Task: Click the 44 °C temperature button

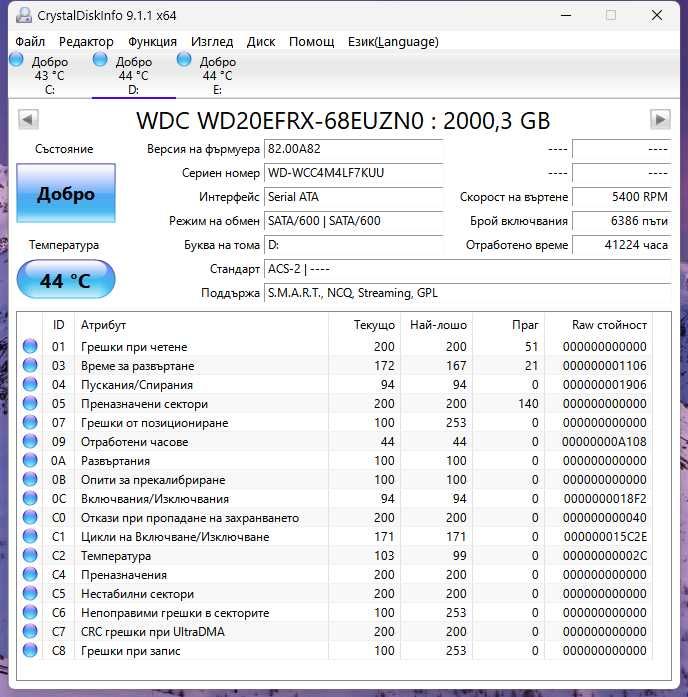Action: pos(66,280)
